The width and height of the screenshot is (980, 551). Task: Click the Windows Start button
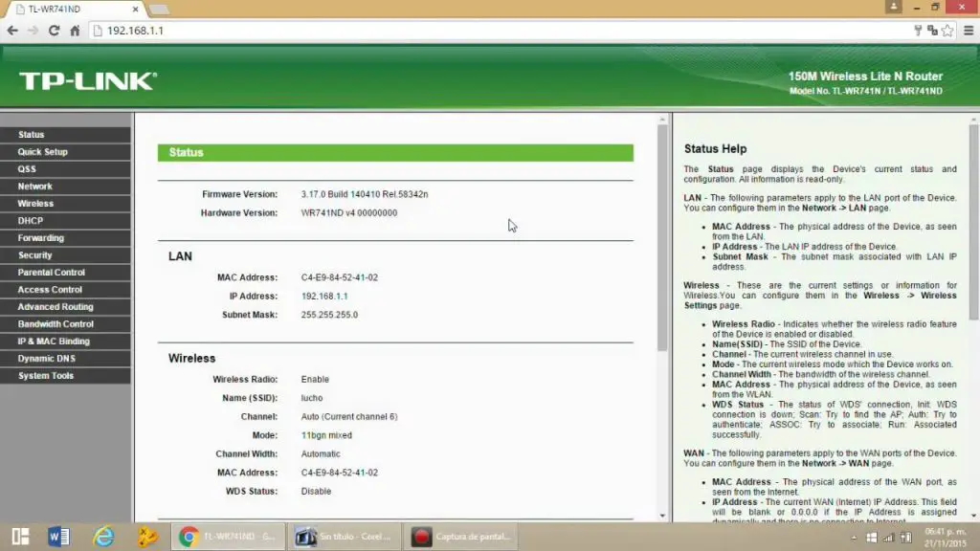point(18,536)
